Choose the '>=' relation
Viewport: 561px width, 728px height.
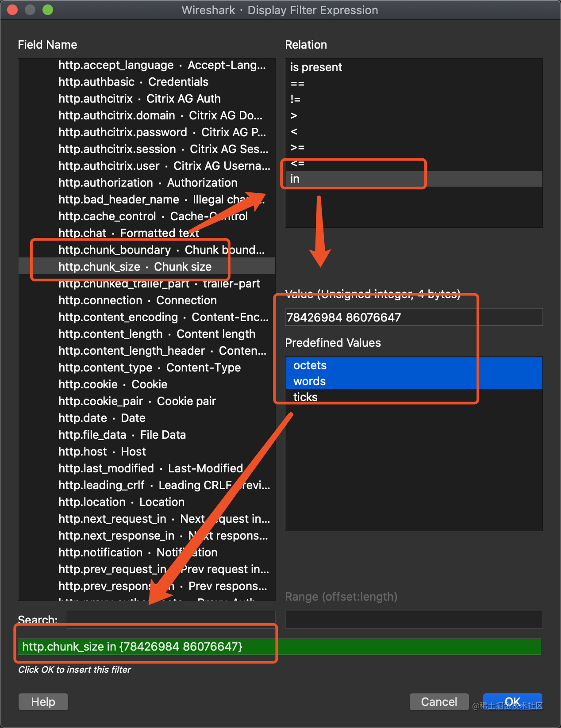tap(414, 147)
